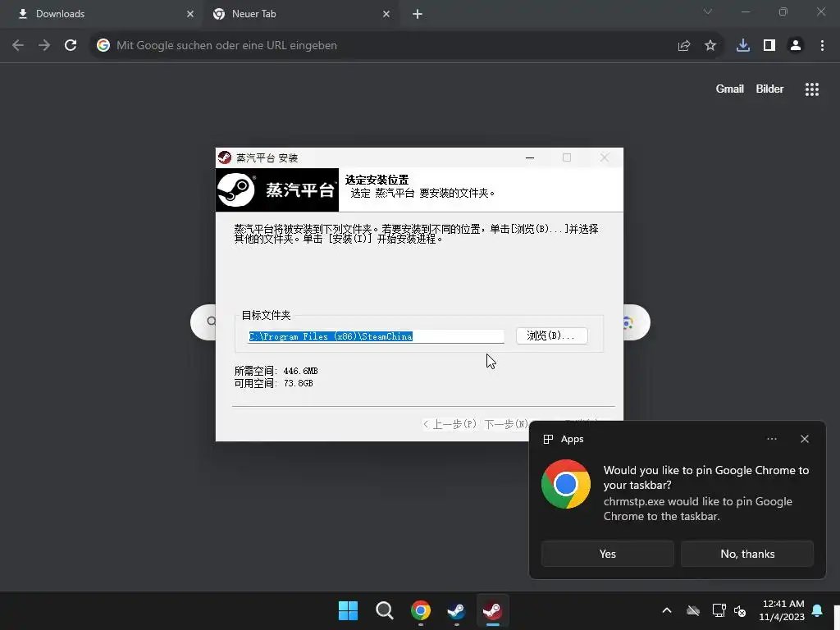Screen dimensions: 840x630
Task: Click No, thanks in notification
Action: click(747, 554)
